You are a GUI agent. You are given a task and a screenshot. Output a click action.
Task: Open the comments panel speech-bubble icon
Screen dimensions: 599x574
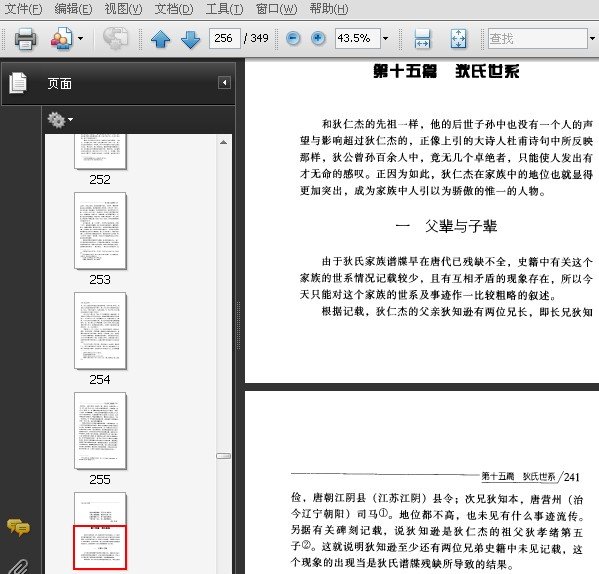click(18, 528)
